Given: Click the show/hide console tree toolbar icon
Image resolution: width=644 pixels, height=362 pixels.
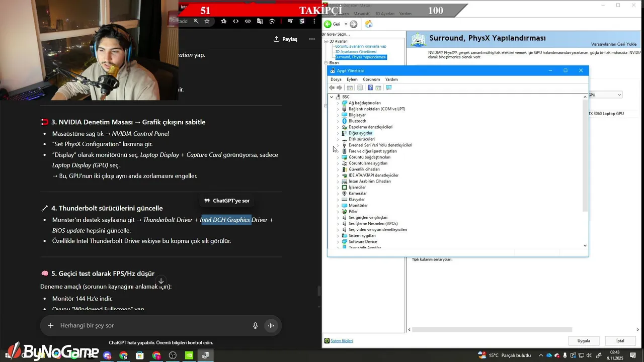Looking at the screenshot, I should 350,87.
